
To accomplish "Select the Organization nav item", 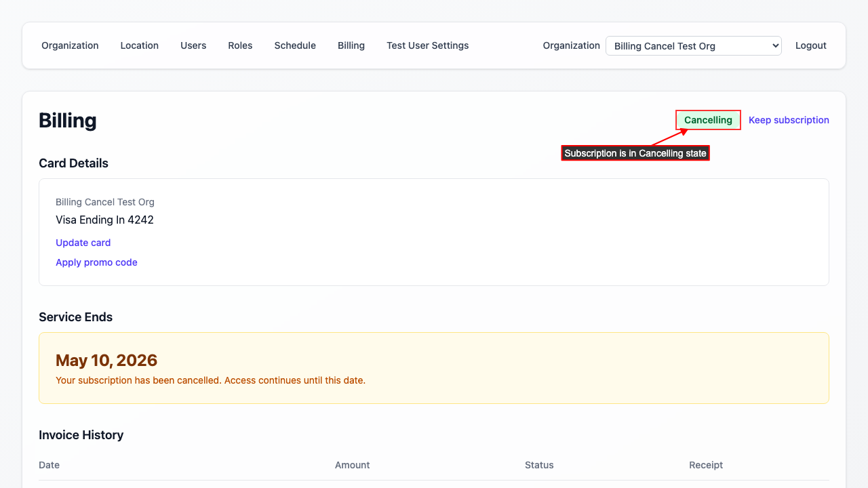I will coord(70,45).
